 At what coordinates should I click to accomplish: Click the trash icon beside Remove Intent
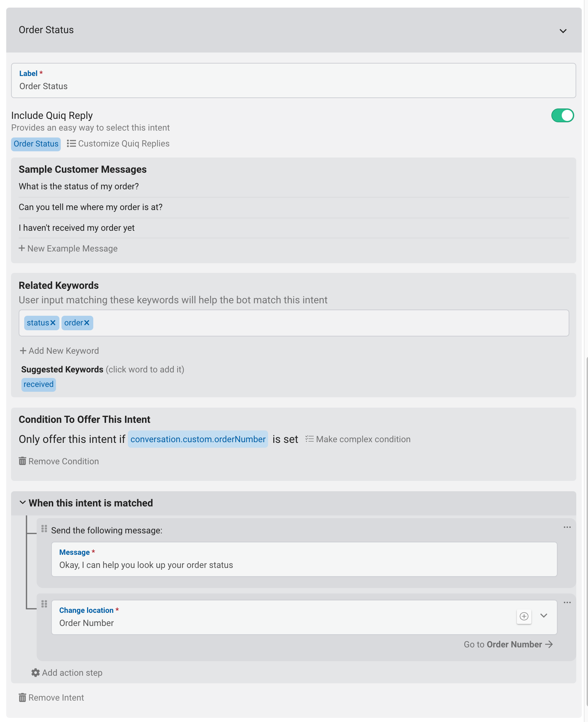pyautogui.click(x=22, y=697)
